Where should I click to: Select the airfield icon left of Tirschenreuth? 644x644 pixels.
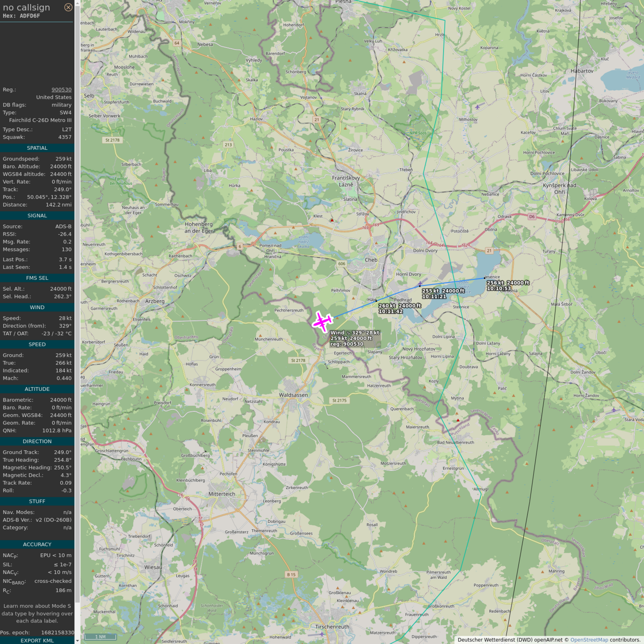[x=322, y=634]
